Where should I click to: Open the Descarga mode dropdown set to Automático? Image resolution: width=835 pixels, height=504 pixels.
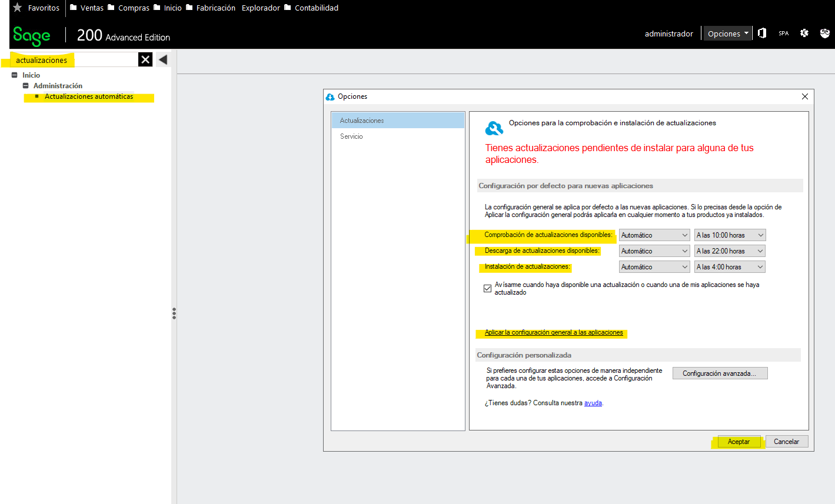(x=654, y=251)
